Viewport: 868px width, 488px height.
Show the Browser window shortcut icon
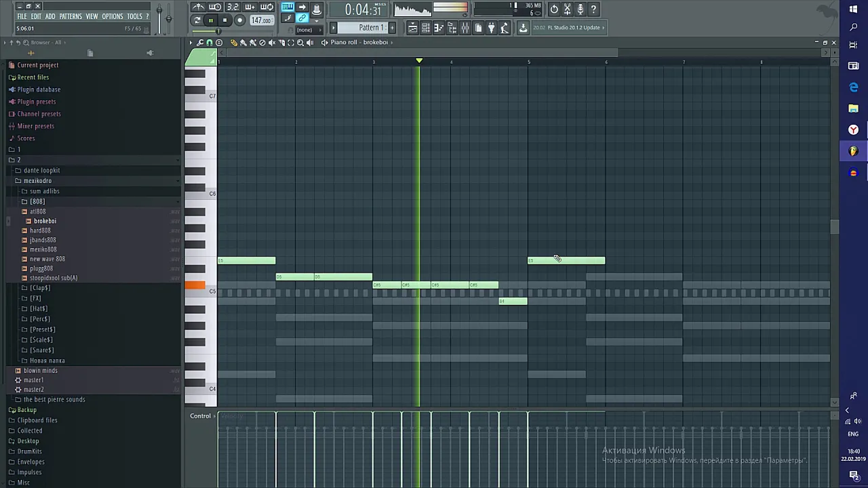(x=452, y=28)
